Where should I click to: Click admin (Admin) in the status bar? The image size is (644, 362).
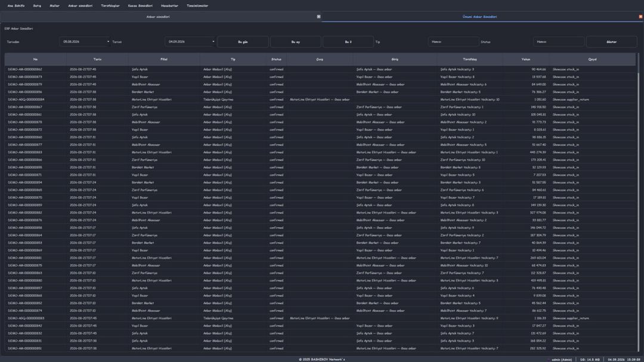point(562,360)
